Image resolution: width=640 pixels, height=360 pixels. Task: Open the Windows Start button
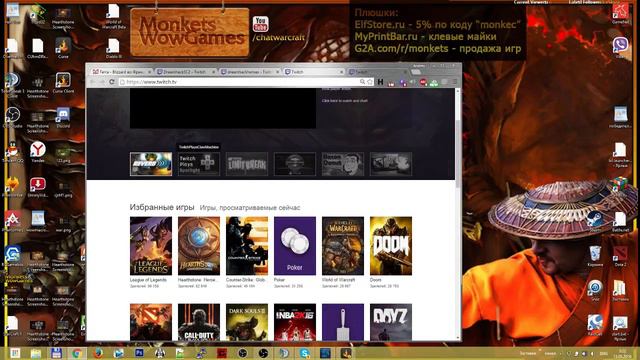point(15,353)
